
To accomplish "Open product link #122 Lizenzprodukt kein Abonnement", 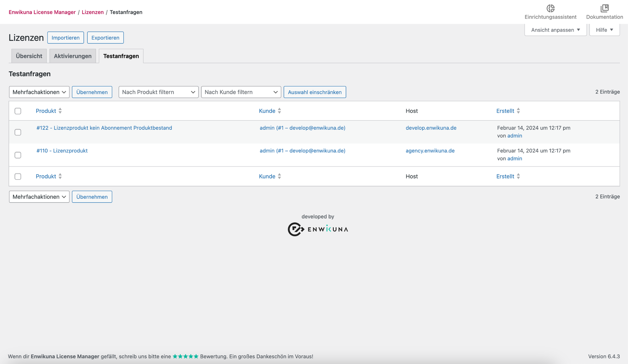I will (x=104, y=128).
